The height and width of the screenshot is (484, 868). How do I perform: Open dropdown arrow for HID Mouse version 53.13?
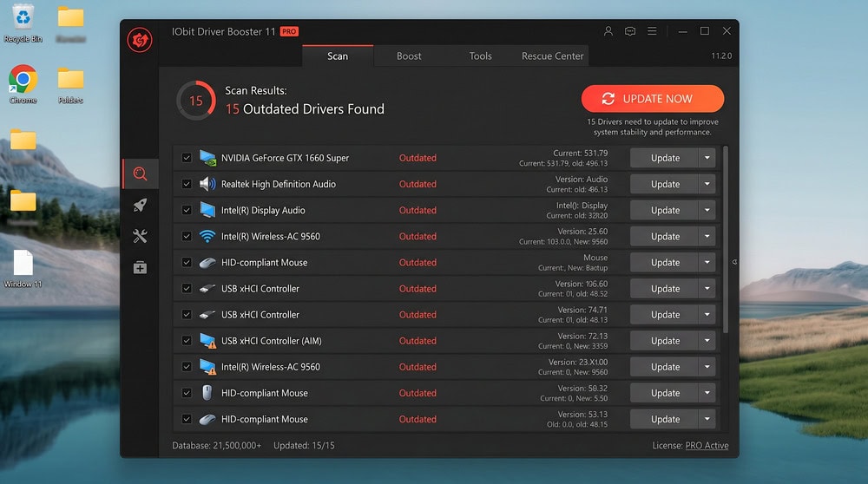point(707,419)
